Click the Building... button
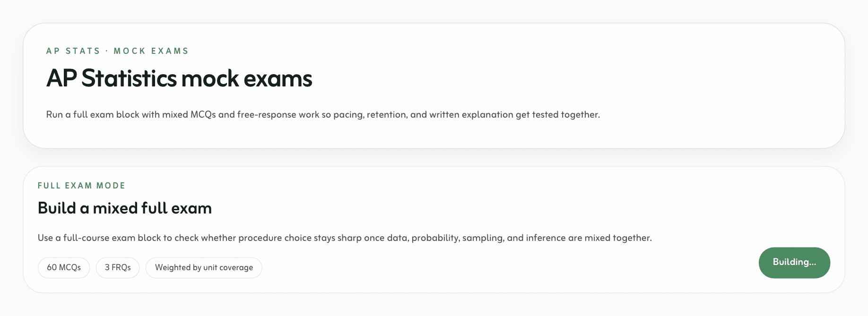868x316 pixels. point(794,263)
